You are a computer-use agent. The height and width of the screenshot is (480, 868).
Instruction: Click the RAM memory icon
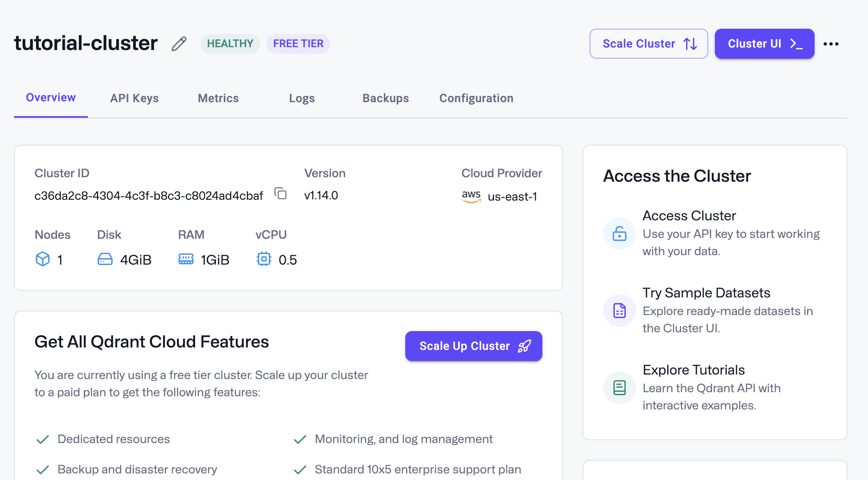pos(186,259)
